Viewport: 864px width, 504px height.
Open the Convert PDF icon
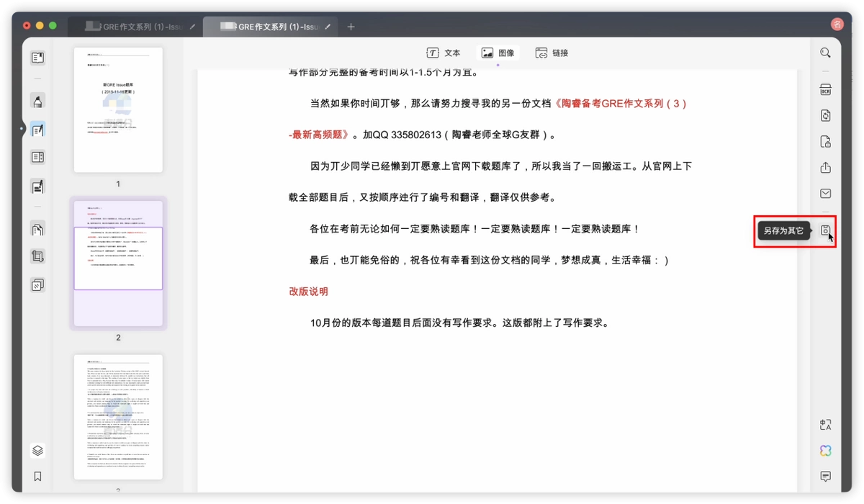tap(825, 116)
